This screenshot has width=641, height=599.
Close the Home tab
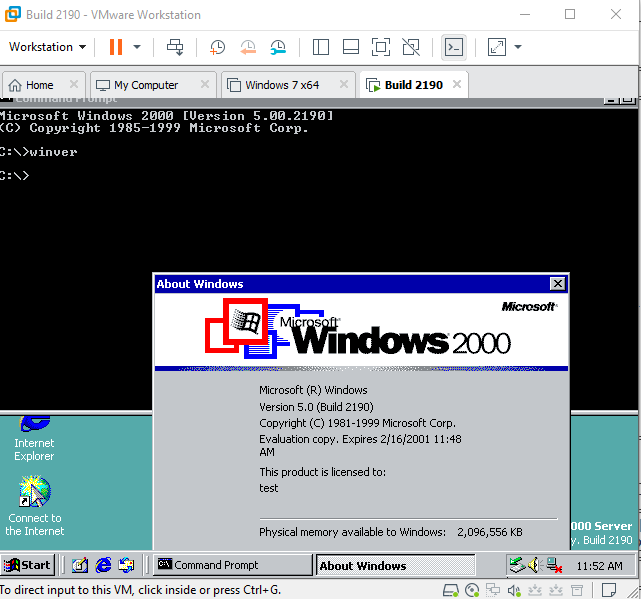point(74,84)
